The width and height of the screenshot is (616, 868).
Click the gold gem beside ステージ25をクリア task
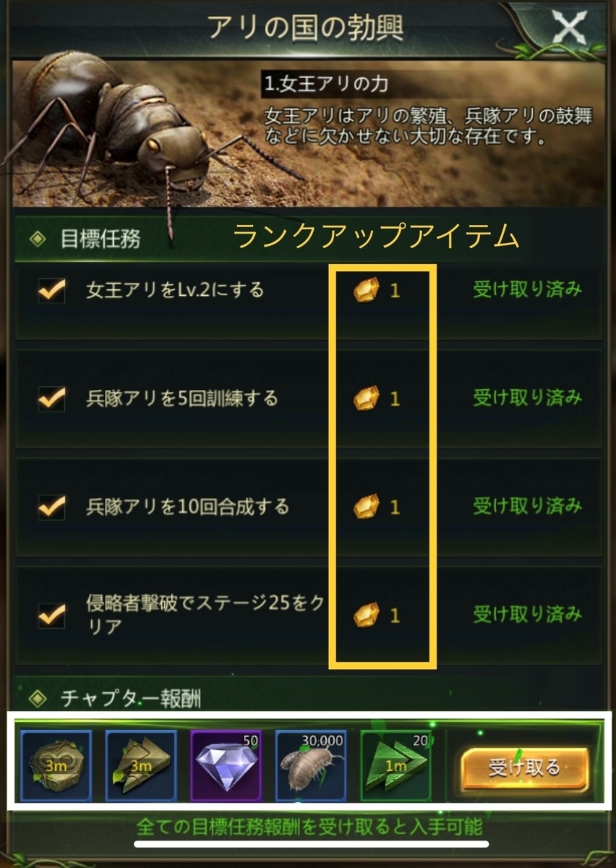point(367,615)
